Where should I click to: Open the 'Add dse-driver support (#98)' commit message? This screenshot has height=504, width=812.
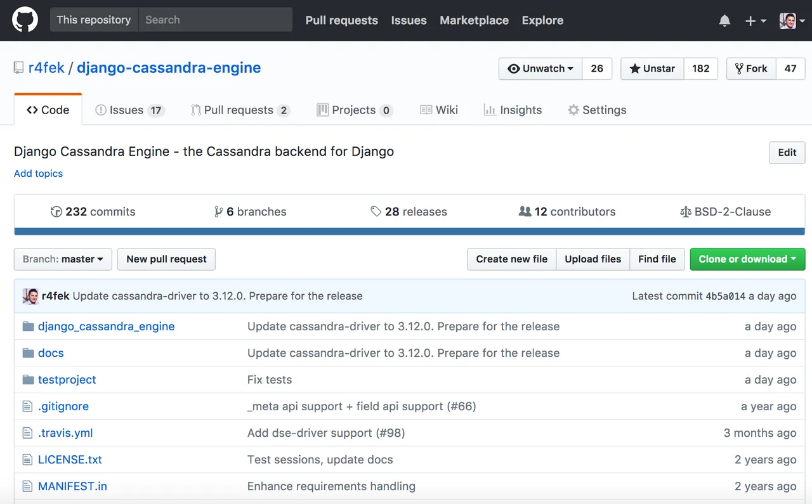click(x=326, y=433)
